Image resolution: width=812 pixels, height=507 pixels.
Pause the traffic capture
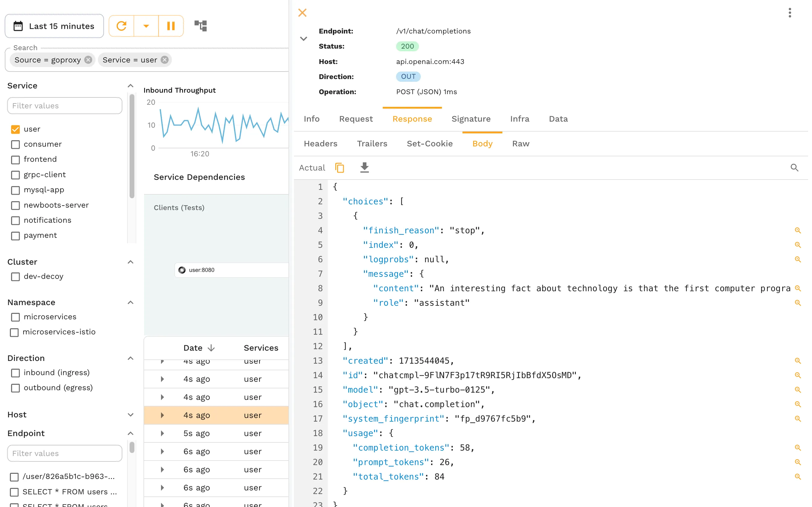coord(171,26)
